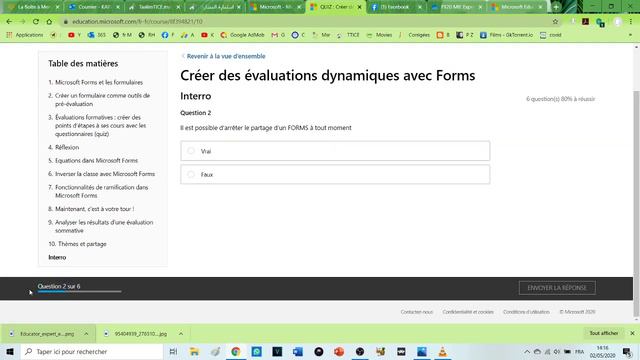Switch to the FR20 MIE Expert tab
Screen dimensions: 640x360
point(456,7)
